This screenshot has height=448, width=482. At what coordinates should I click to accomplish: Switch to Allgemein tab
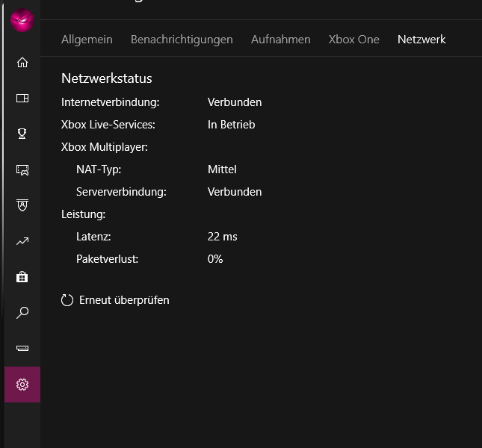point(87,40)
